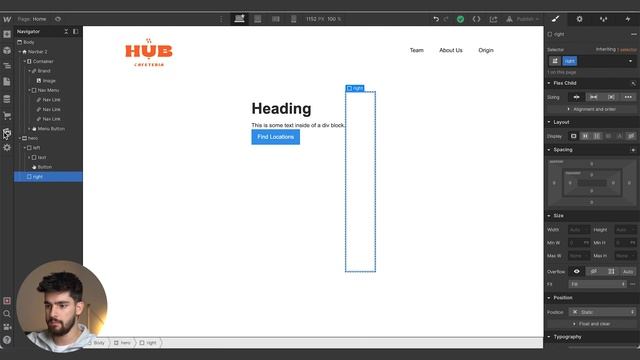The image size is (640, 360).
Task: Select the right div in Navigator
Action: pyautogui.click(x=48, y=177)
